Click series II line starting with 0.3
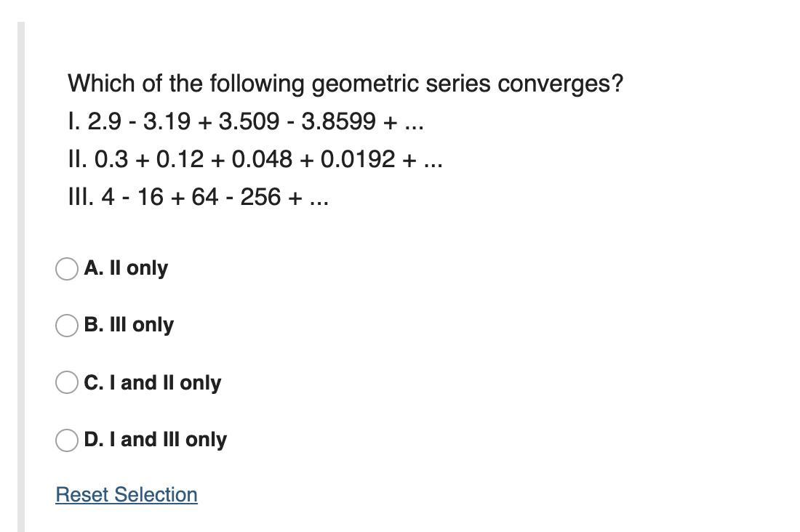 (x=255, y=160)
